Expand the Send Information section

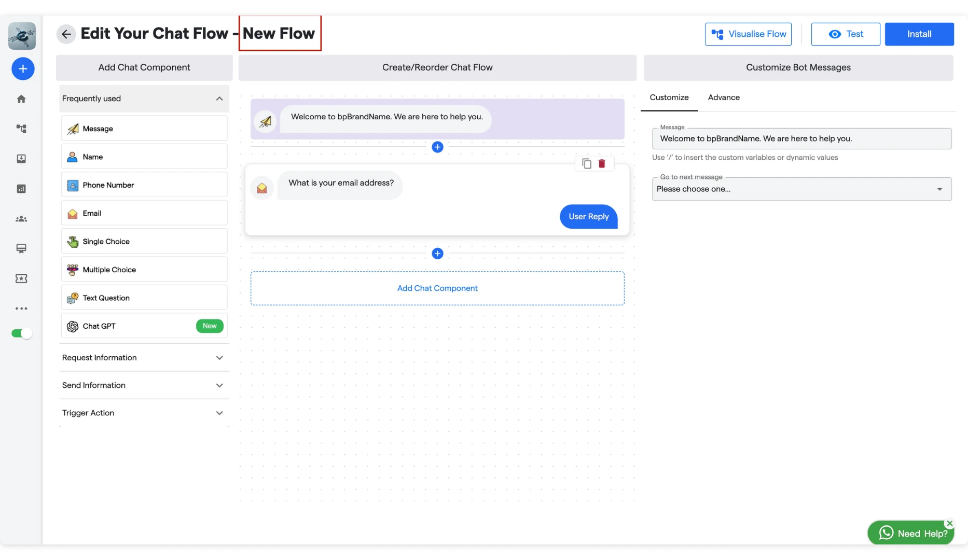(144, 385)
